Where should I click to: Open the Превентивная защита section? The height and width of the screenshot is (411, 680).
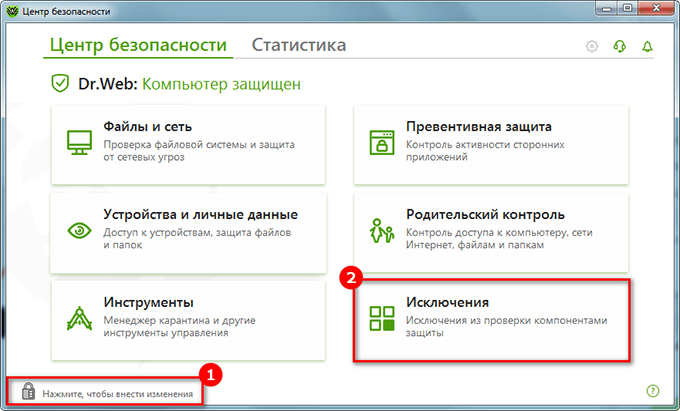pyautogui.click(x=491, y=145)
